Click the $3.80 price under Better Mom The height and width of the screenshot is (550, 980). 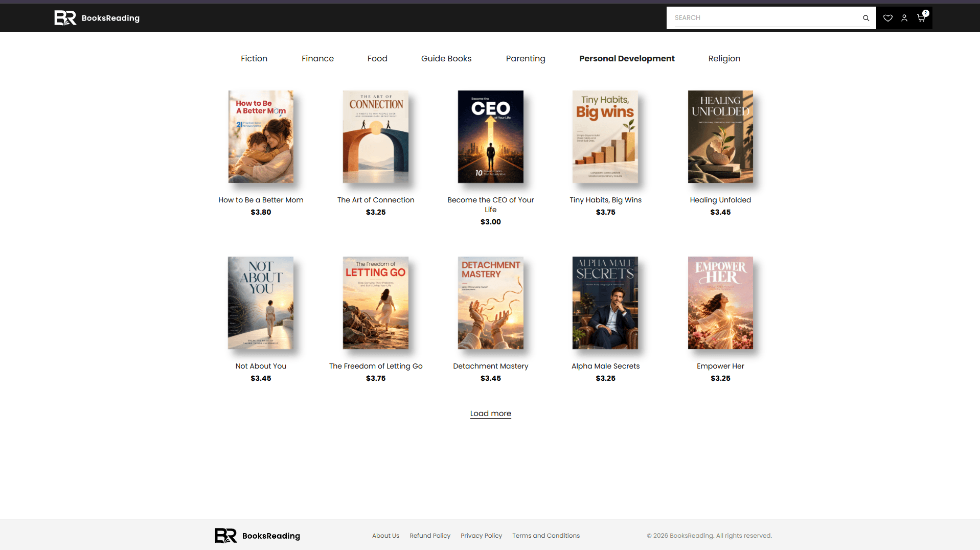261,212
